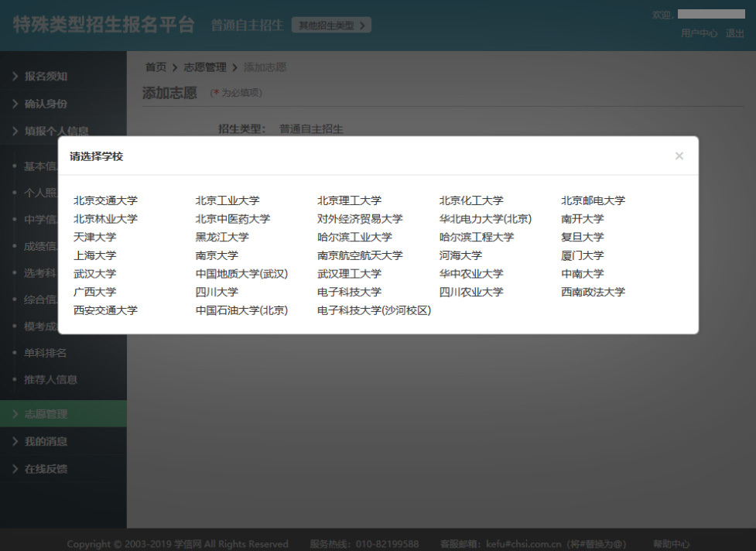Open the 其他招生类型 switcher button
756x551 pixels.
(x=331, y=25)
